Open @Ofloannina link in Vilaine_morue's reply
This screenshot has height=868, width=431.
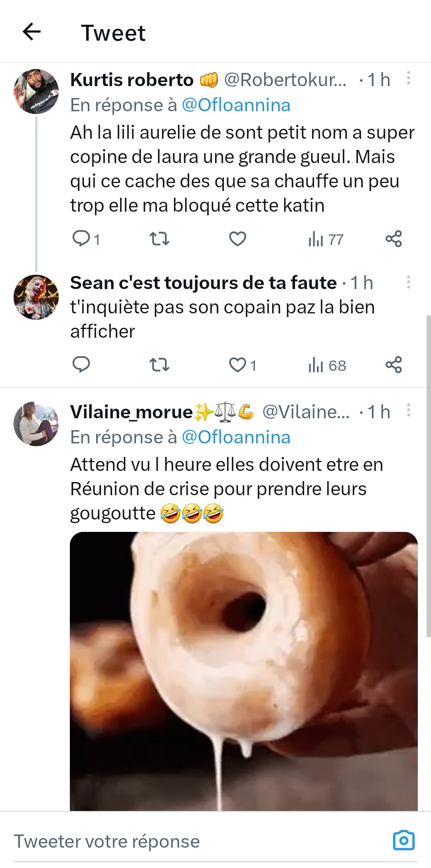click(236, 437)
